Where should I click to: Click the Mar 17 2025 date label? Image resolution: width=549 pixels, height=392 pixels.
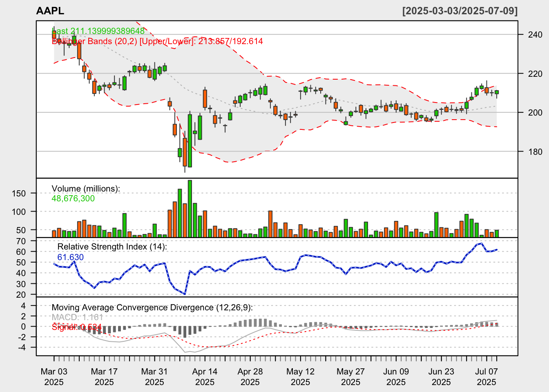[x=104, y=377]
